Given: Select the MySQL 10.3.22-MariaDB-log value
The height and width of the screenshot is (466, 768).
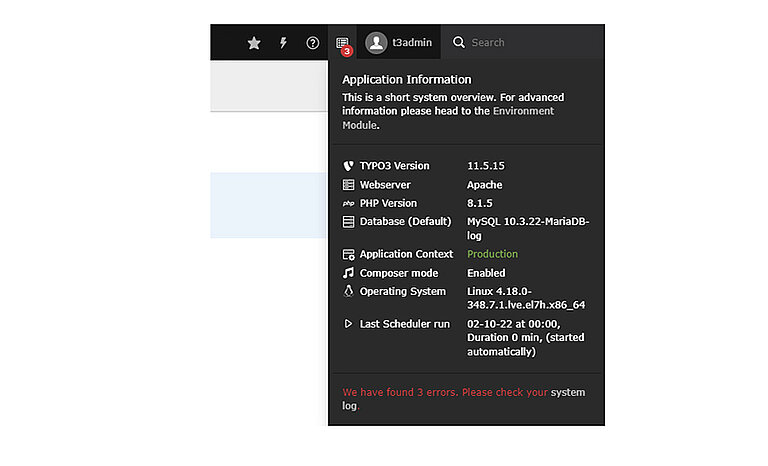Looking at the screenshot, I should pyautogui.click(x=528, y=228).
